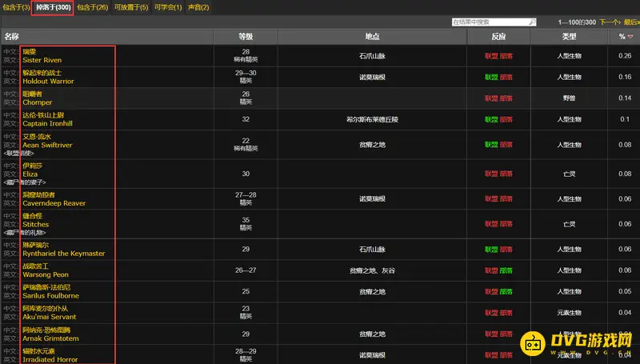Click the 0.1 percentage for Captain Ironhill

click(625, 119)
